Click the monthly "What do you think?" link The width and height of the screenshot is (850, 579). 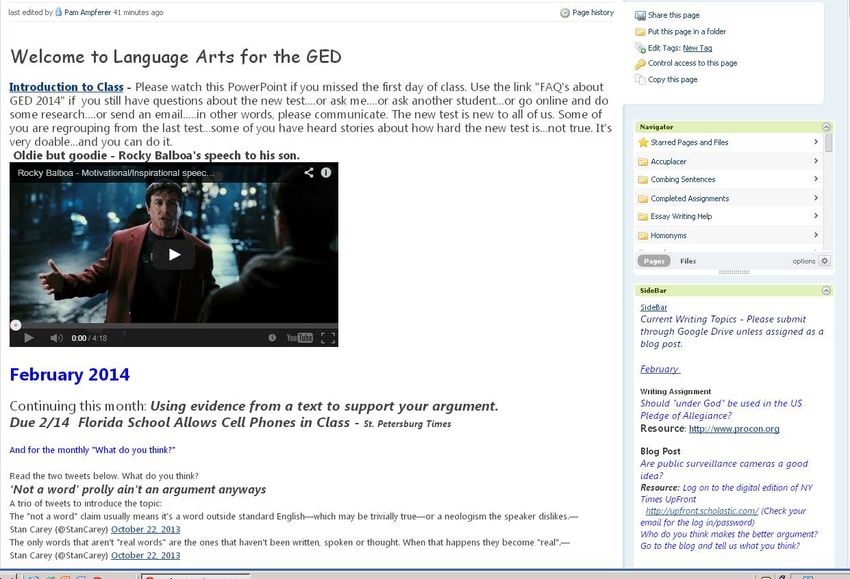[92, 450]
